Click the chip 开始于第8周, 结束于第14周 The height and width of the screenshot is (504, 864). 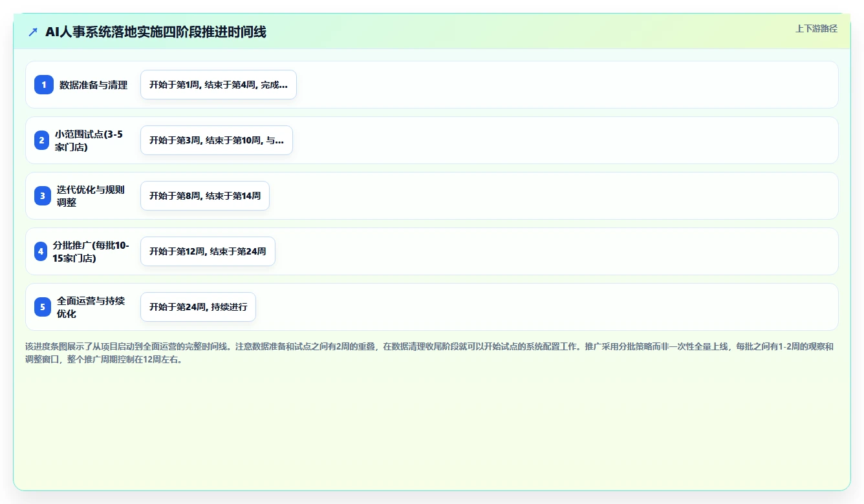pyautogui.click(x=205, y=196)
